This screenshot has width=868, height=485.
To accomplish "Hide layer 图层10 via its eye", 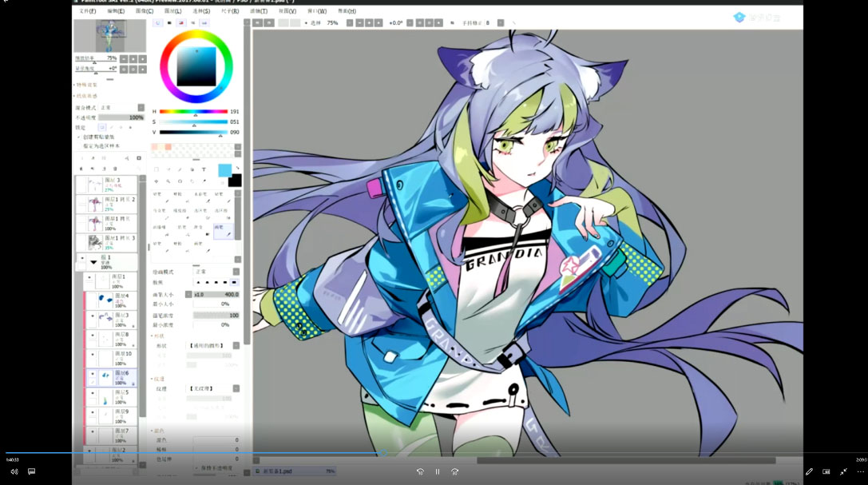I will coord(93,355).
